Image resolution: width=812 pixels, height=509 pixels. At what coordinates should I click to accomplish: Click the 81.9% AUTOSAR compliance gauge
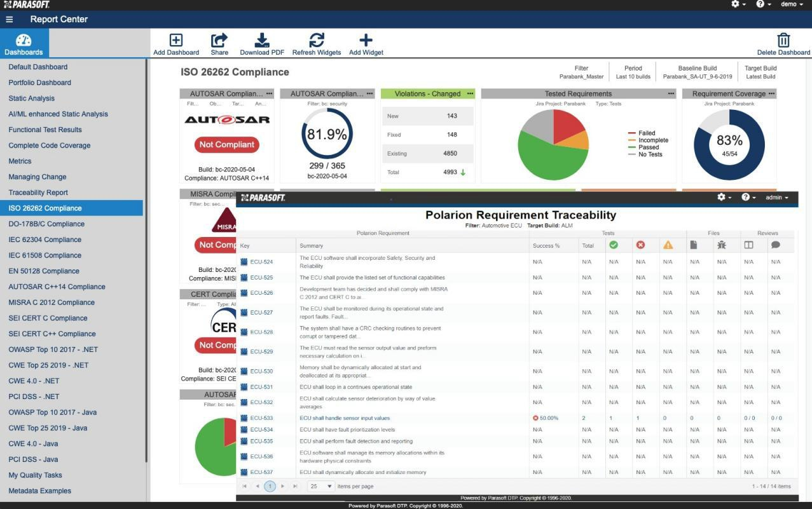327,134
